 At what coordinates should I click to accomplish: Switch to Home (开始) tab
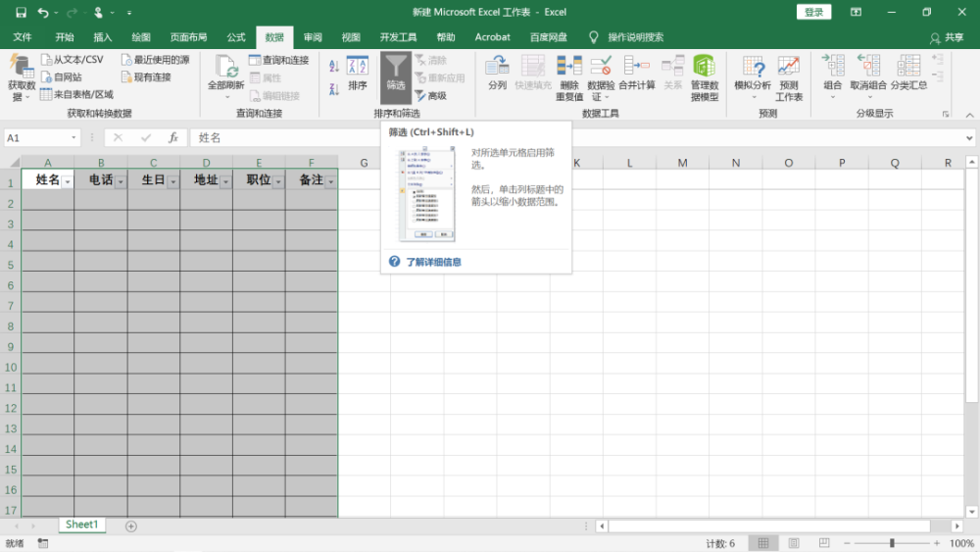pyautogui.click(x=65, y=37)
